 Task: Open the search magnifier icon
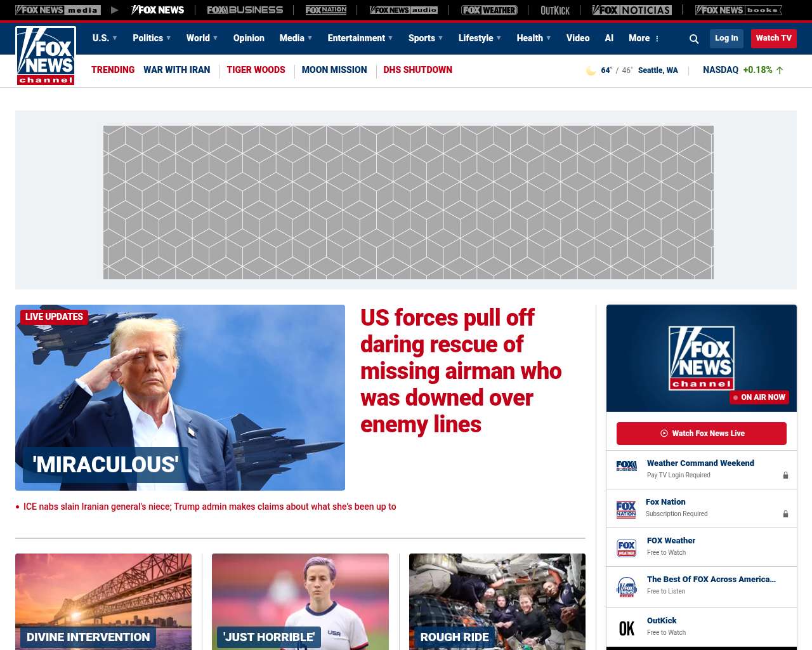point(694,39)
